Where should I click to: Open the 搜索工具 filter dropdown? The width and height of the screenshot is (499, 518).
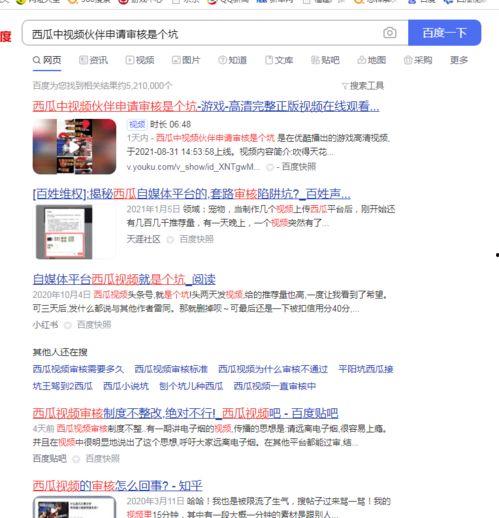[x=363, y=86]
